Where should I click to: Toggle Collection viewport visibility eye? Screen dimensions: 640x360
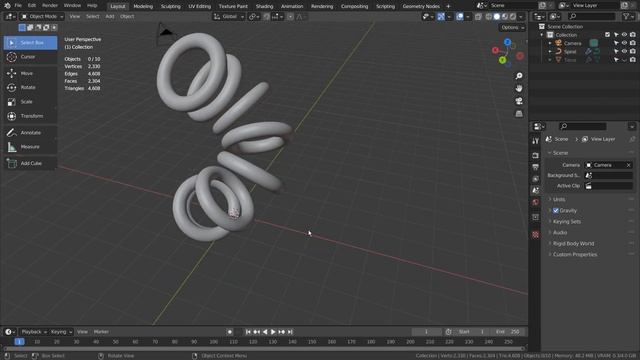pos(624,35)
